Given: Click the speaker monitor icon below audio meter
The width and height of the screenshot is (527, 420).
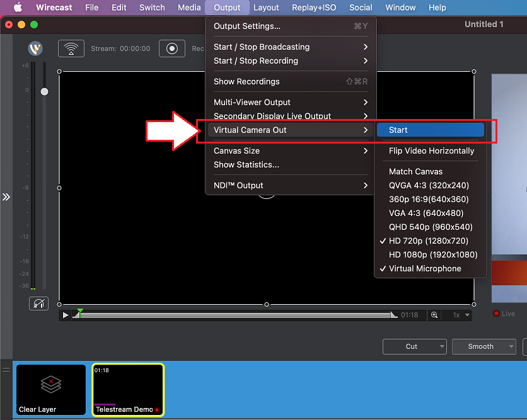Looking at the screenshot, I should [x=38, y=303].
